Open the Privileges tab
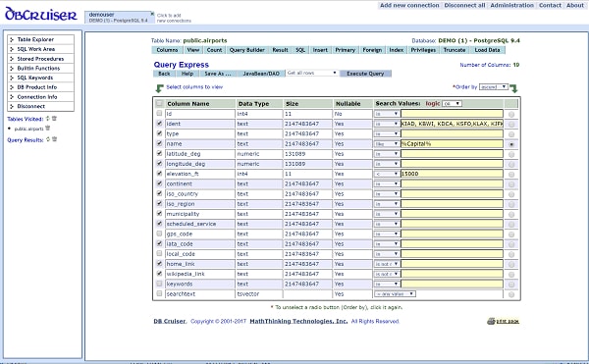Screen dimensions: 589x364 (423, 50)
